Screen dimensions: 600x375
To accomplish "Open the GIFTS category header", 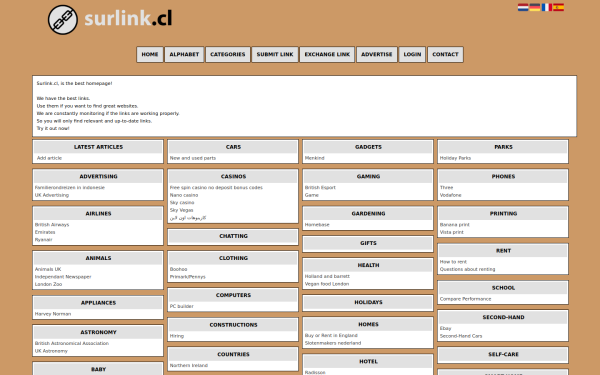I will pos(368,243).
